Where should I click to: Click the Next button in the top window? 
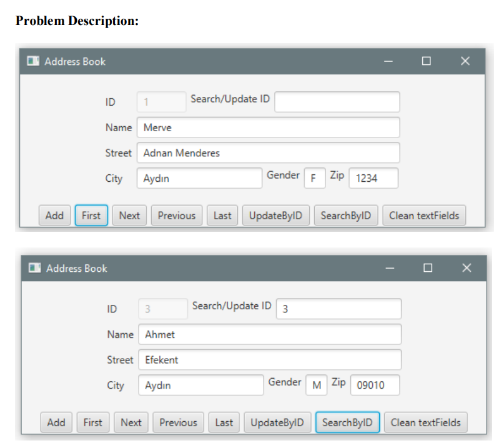tap(129, 215)
